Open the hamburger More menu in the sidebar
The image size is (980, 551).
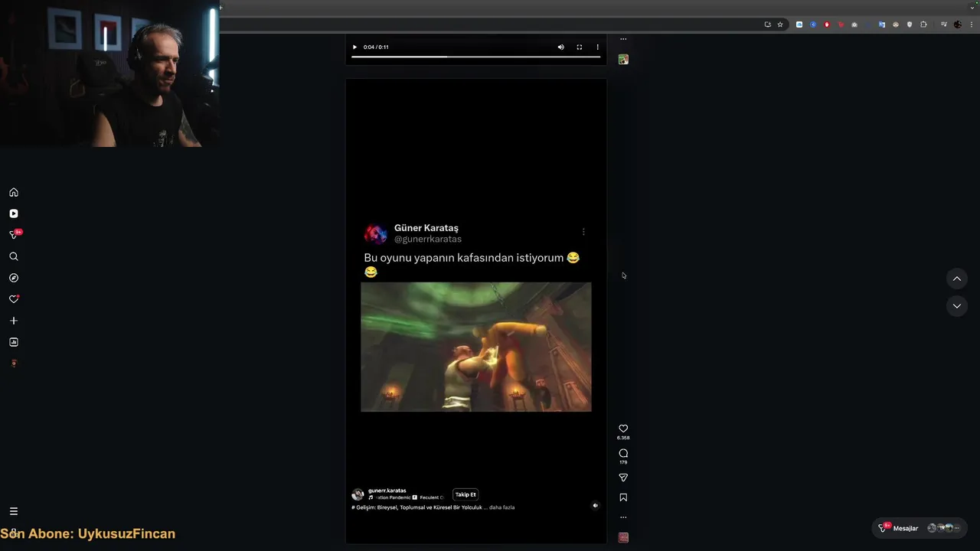click(14, 511)
